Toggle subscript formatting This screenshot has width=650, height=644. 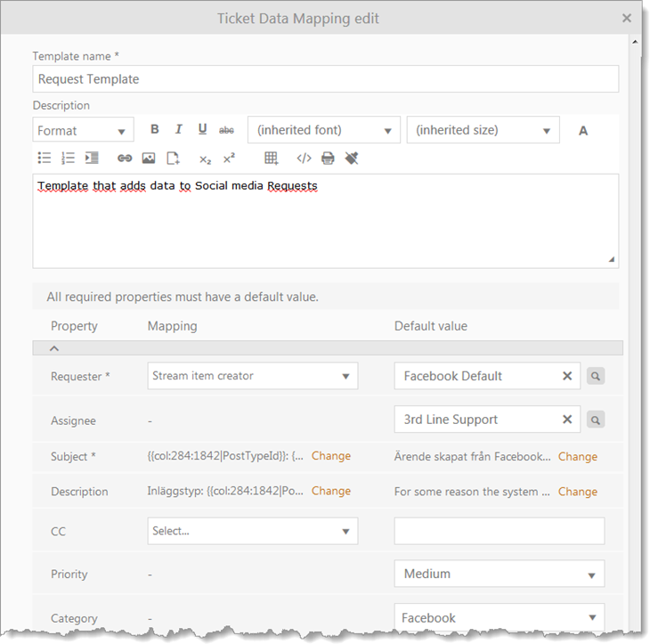tap(205, 159)
